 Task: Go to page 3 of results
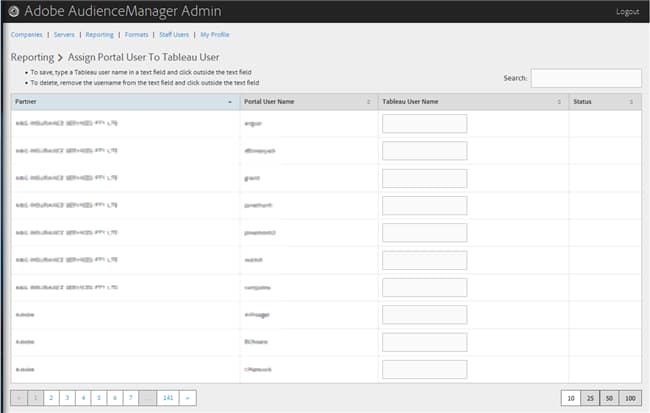click(x=67, y=398)
